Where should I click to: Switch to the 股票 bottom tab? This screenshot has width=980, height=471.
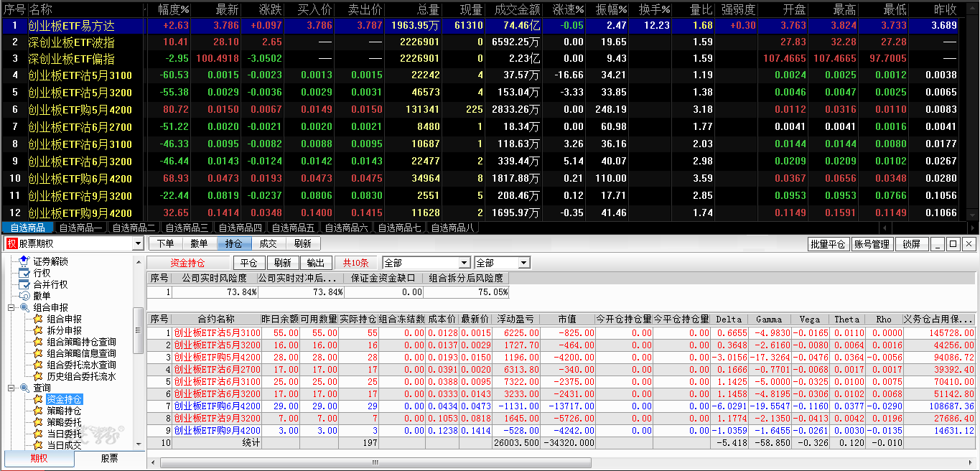(109, 459)
